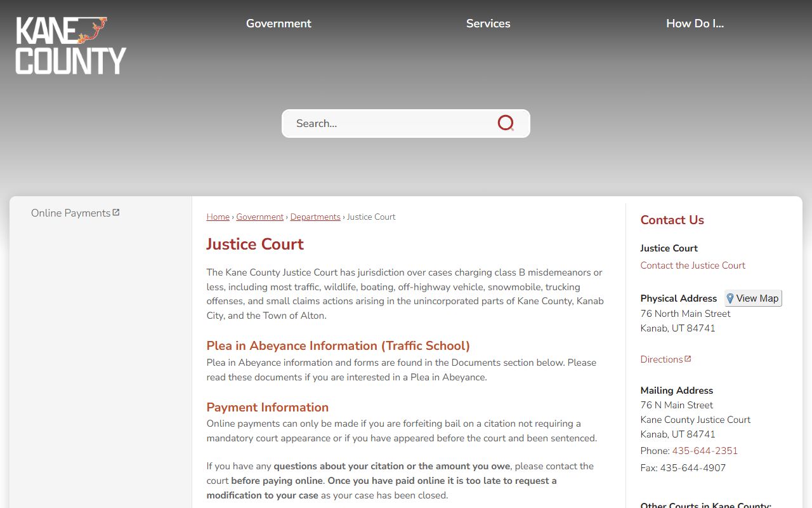Open the Government menu
Viewport: 812px width, 508px height.
278,23
